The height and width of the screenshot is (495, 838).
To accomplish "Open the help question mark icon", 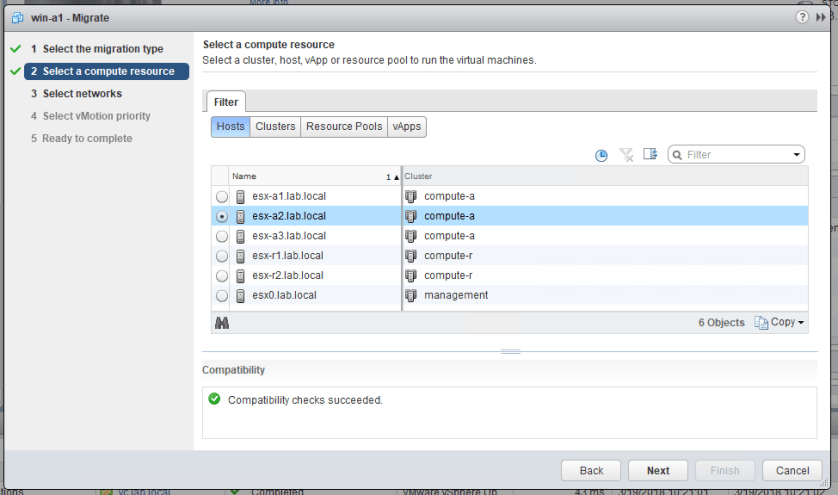I will tap(802, 18).
